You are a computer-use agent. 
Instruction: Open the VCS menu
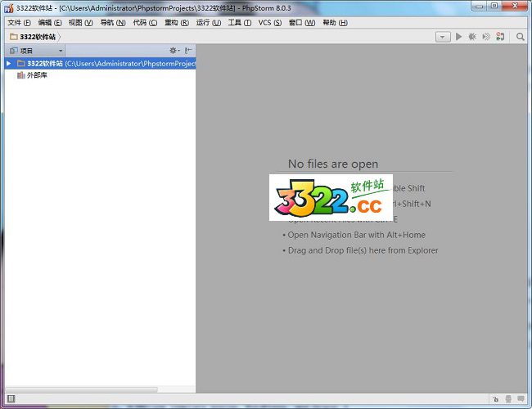point(265,23)
